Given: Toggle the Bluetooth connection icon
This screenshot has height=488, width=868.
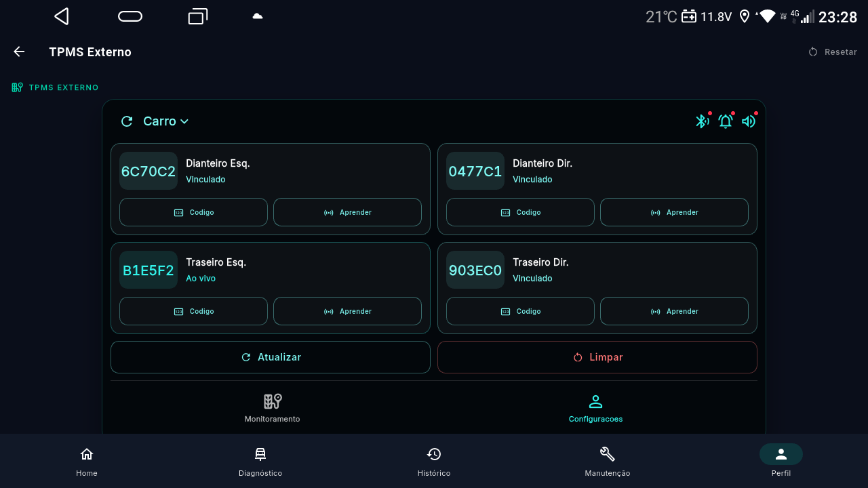Looking at the screenshot, I should coord(702,121).
